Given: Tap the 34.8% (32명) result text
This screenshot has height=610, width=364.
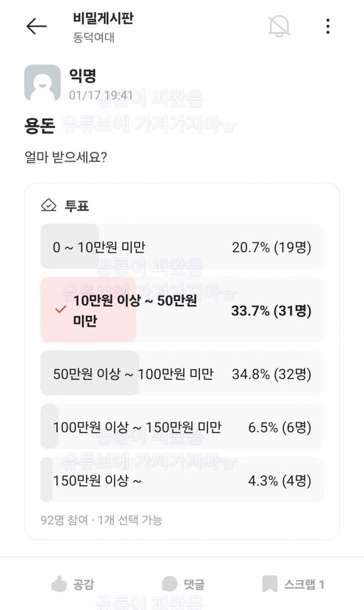Looking at the screenshot, I should [x=271, y=374].
